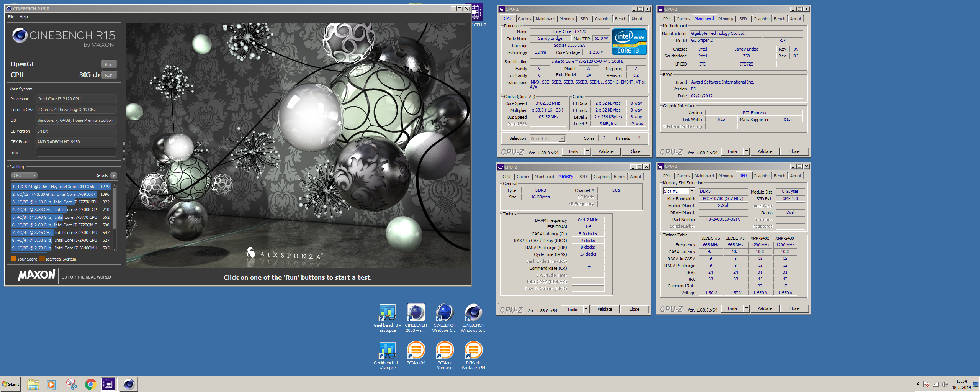The height and width of the screenshot is (392, 980).
Task: Click Validate in the CPU-Z SPD window
Action: (765, 308)
